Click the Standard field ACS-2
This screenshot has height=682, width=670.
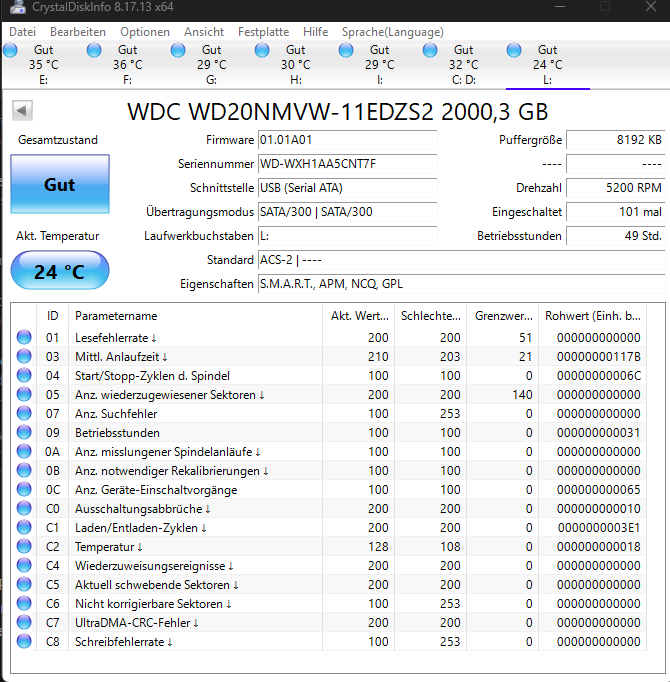click(462, 260)
